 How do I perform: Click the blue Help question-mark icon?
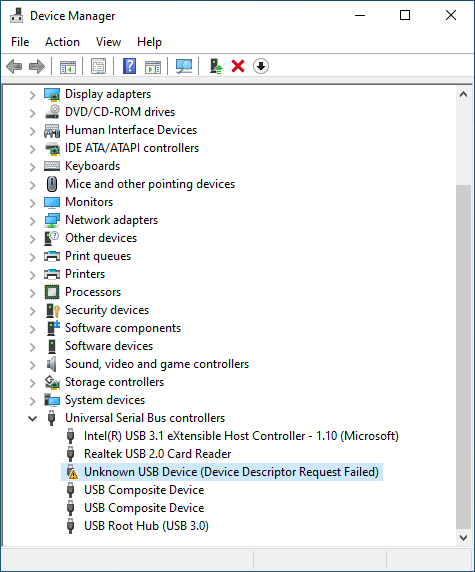pos(130,66)
